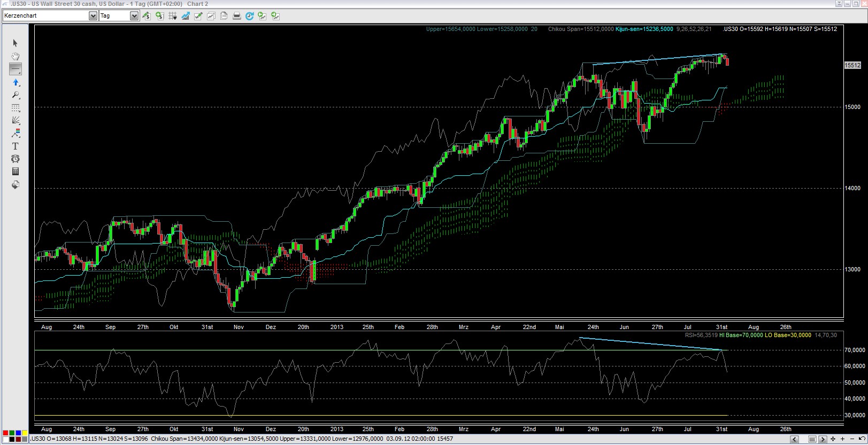The width and height of the screenshot is (868, 445).
Task: Refresh chart with blue clock icon
Action: [249, 16]
